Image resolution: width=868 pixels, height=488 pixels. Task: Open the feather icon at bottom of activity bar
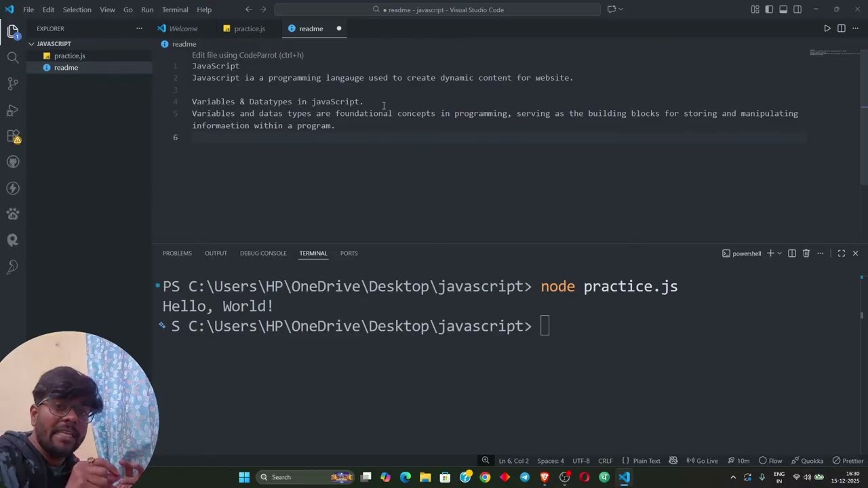pyautogui.click(x=12, y=267)
